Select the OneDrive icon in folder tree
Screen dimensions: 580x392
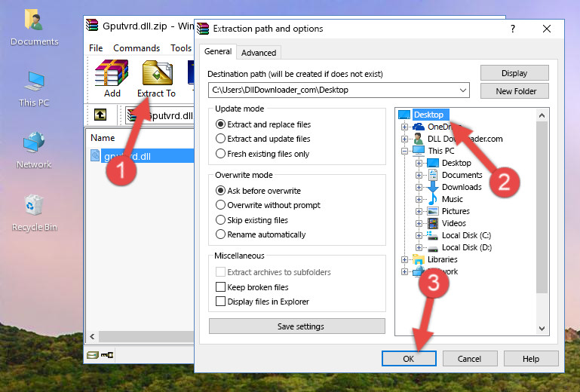coord(419,127)
